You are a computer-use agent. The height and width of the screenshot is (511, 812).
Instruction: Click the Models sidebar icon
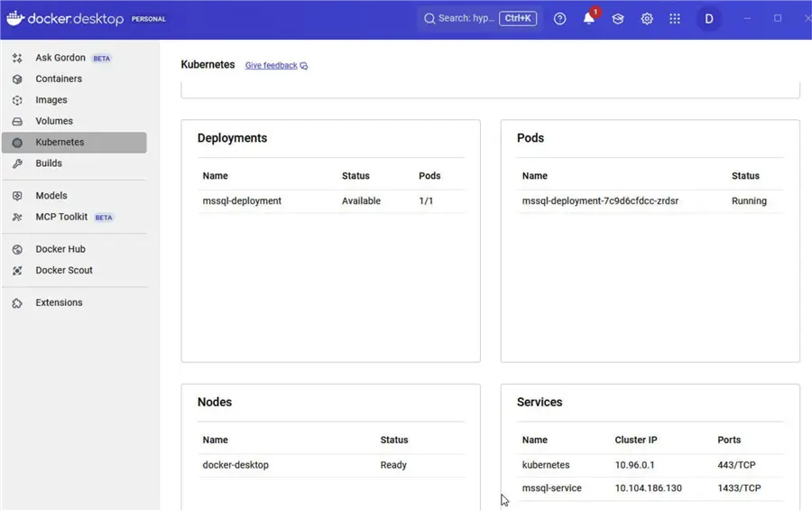(17, 196)
